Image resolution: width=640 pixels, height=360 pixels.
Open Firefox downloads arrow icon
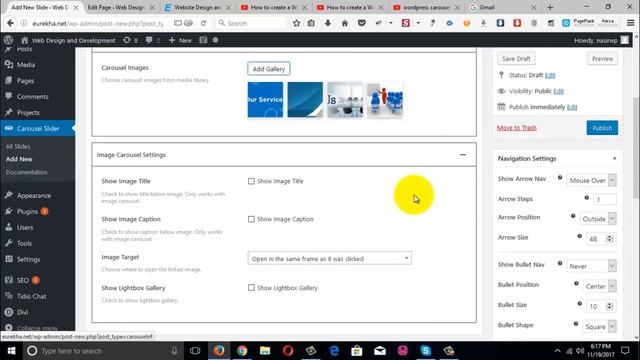click(x=328, y=23)
